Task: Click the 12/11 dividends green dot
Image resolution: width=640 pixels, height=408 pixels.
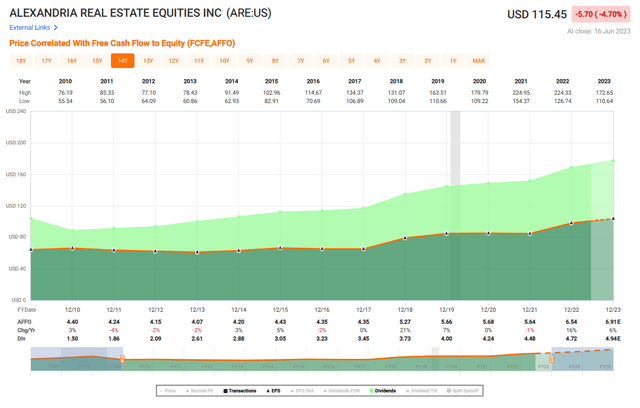Action: (114, 228)
